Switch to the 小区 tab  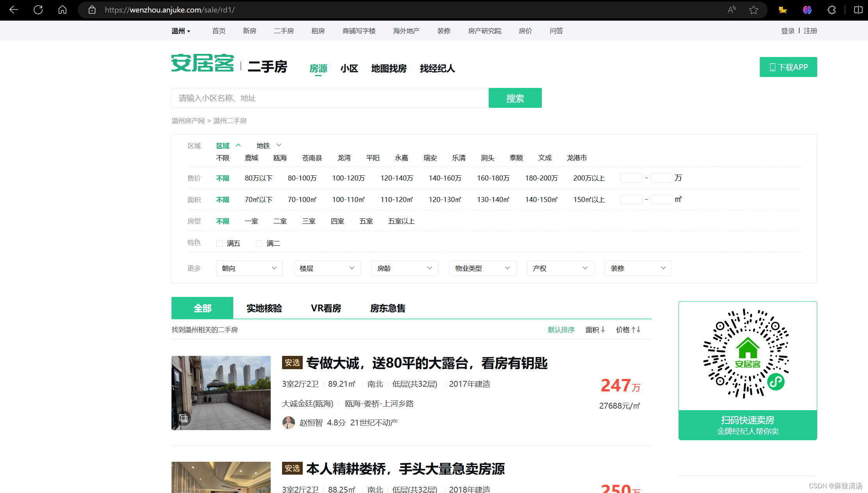pyautogui.click(x=349, y=68)
